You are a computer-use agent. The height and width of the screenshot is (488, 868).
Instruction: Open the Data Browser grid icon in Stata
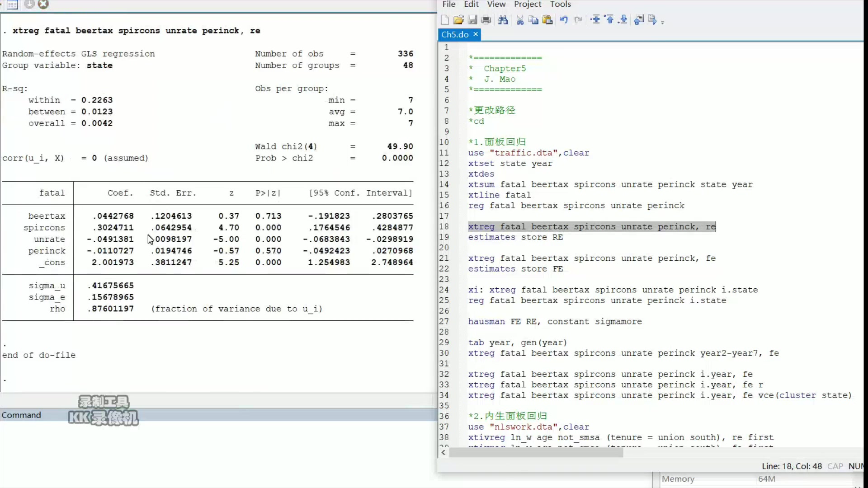[x=12, y=5]
